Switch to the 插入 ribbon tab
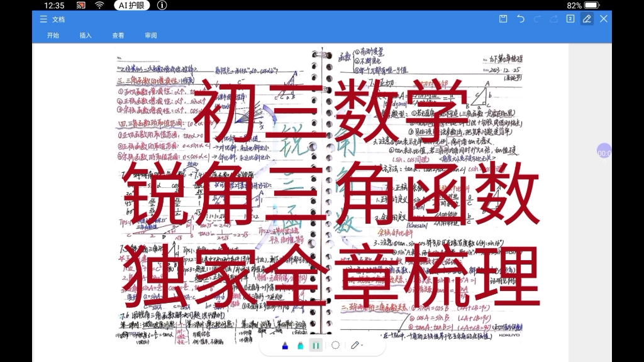This screenshot has height=362, width=644. point(86,35)
